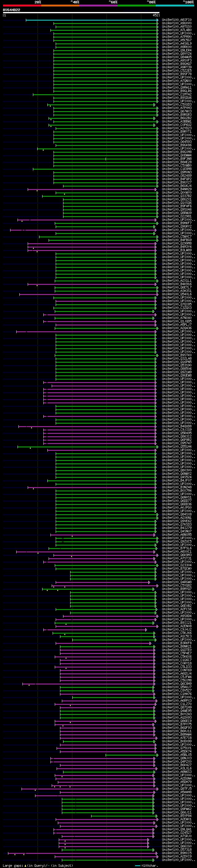Image resolution: width=197 pixels, height=868 pixels.
Task: Select label UniRef100_B3RKF8
Action: [176, 643]
